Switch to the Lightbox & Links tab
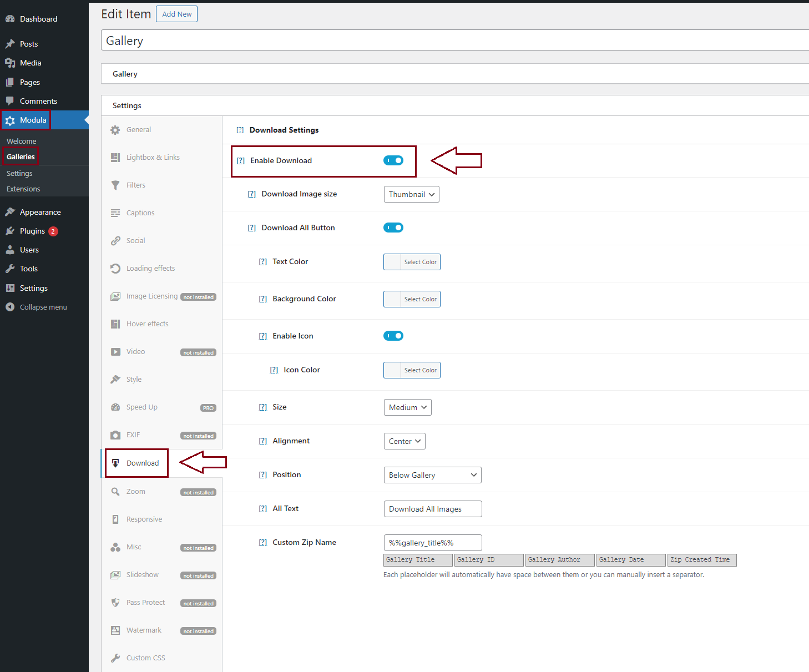The width and height of the screenshot is (809, 672). 153,158
